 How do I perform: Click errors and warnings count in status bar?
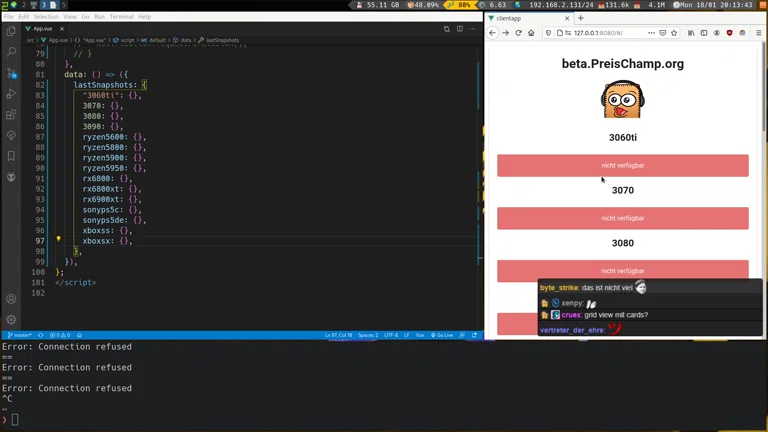coord(60,336)
